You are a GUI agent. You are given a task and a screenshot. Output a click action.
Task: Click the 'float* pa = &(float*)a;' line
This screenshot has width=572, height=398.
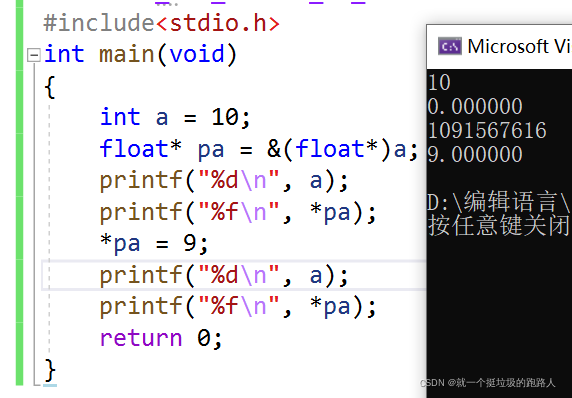[x=259, y=149]
